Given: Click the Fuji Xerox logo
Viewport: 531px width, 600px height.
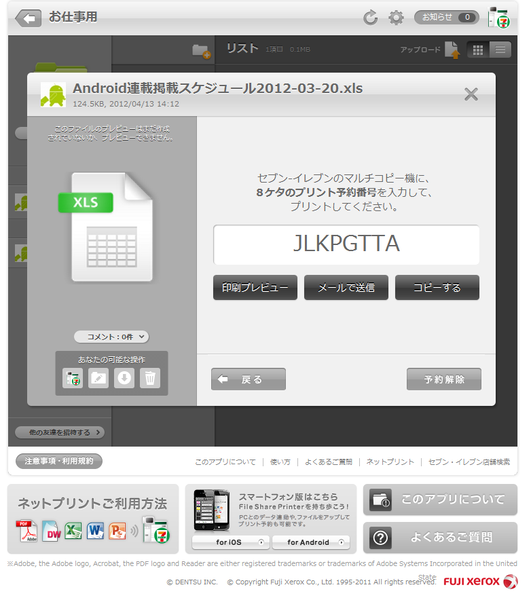Looking at the screenshot, I should click(x=481, y=582).
